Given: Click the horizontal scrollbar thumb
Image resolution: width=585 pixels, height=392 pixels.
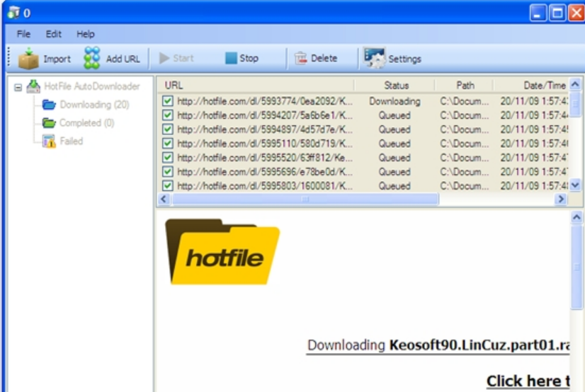Looking at the screenshot, I should click(x=305, y=200).
